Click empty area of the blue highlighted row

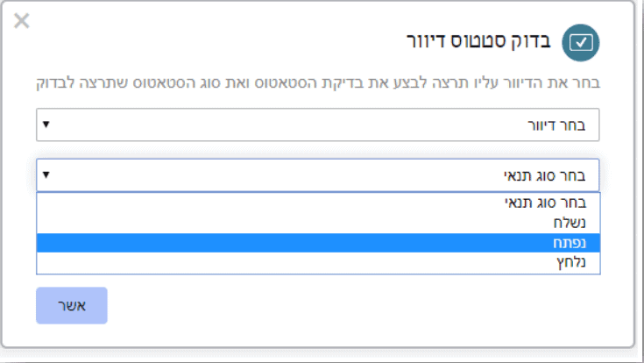coord(287,243)
